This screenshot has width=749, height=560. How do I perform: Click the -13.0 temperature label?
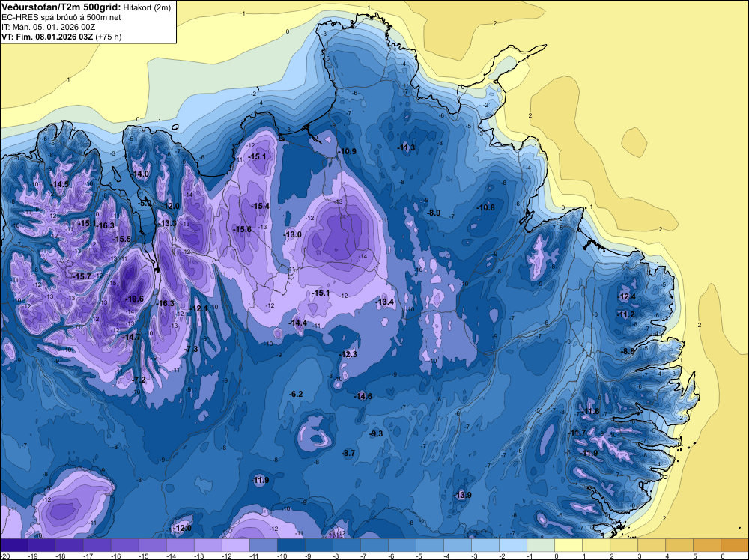tap(292, 234)
